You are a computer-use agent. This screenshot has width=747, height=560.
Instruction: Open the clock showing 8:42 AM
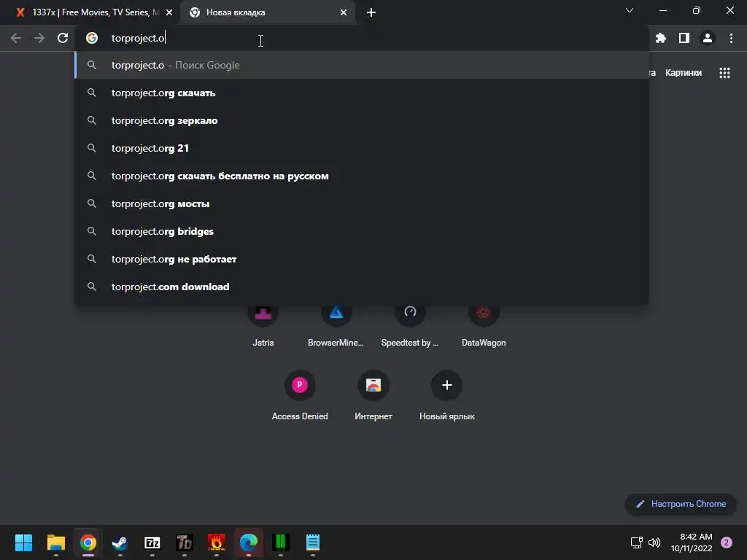[692, 542]
